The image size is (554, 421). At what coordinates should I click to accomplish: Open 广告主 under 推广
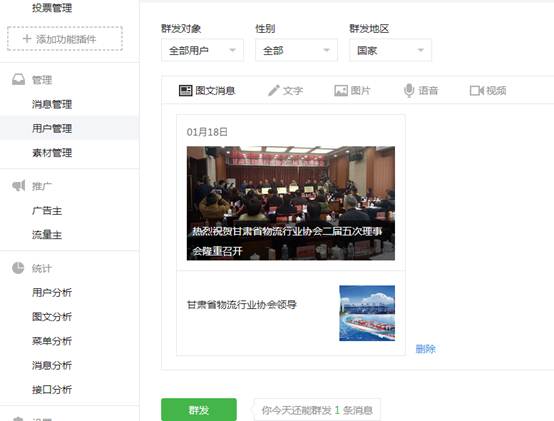[47, 210]
